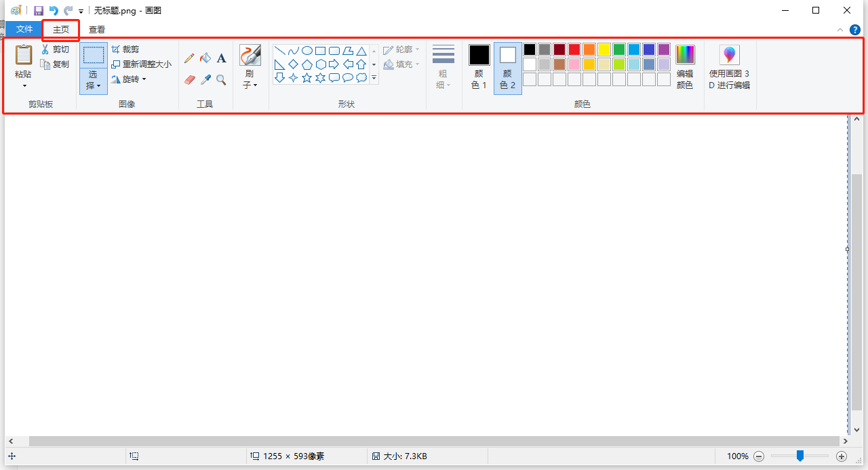Image resolution: width=868 pixels, height=470 pixels.
Task: Activate the 颜色 2 background color box
Action: 508,68
